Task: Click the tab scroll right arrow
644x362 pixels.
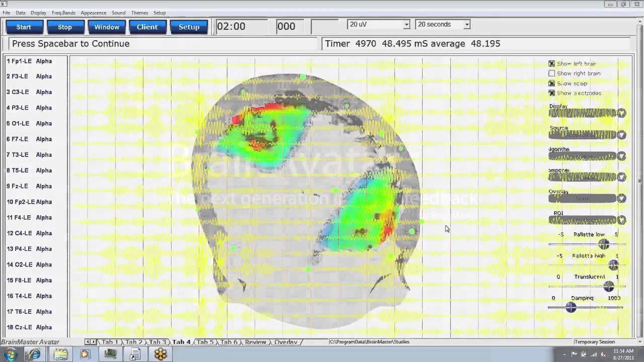Action: (x=94, y=342)
